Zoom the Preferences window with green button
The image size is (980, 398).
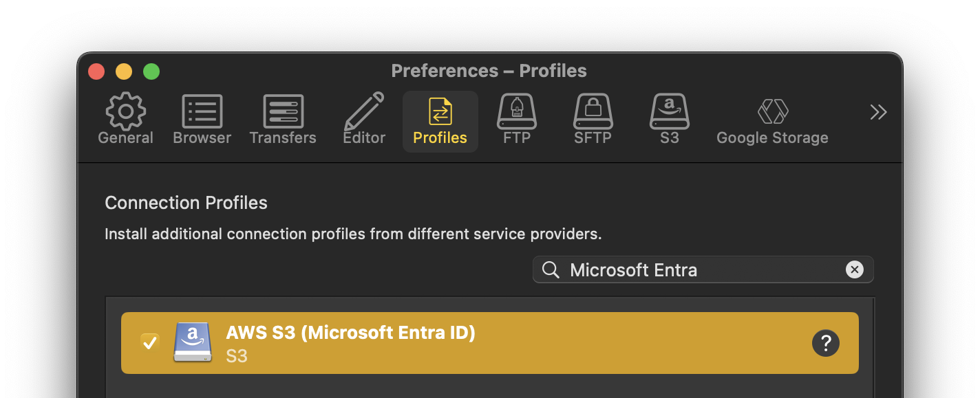tap(151, 71)
